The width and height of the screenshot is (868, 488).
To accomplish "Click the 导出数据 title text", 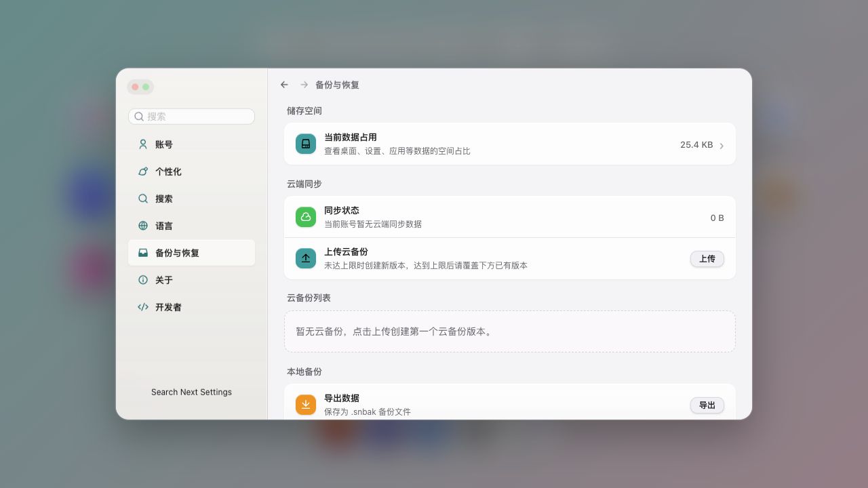I will [x=342, y=399].
